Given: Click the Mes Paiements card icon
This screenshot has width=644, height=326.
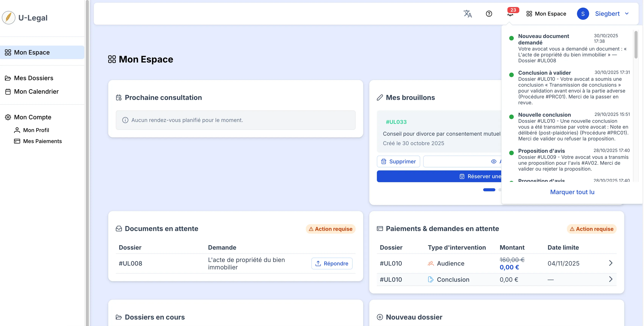Looking at the screenshot, I should click(x=17, y=141).
